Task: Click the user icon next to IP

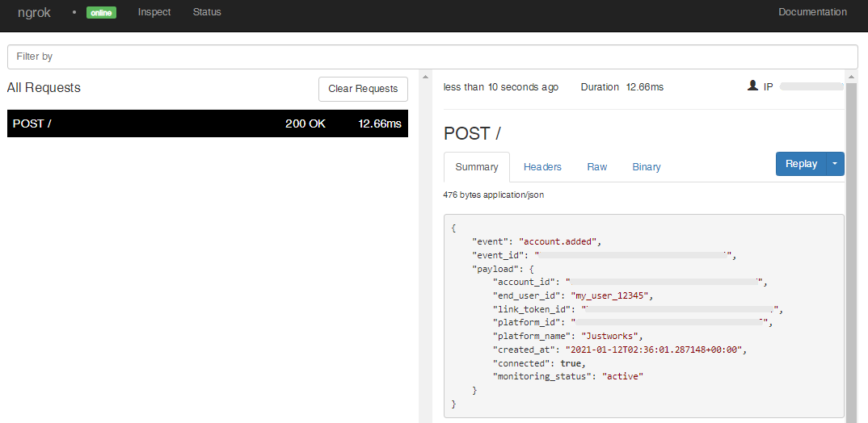Action: coord(752,86)
